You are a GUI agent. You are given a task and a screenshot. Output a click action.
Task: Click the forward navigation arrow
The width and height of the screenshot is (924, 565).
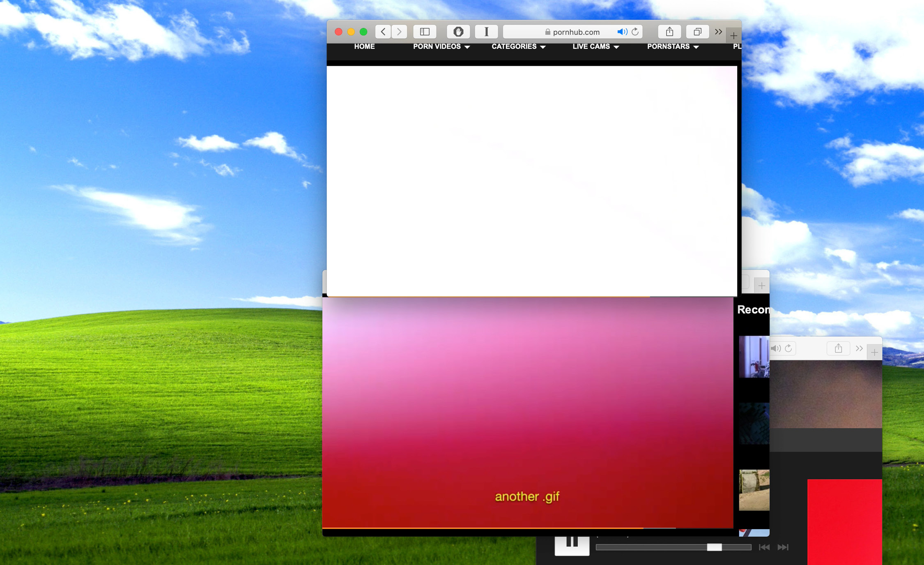(399, 32)
